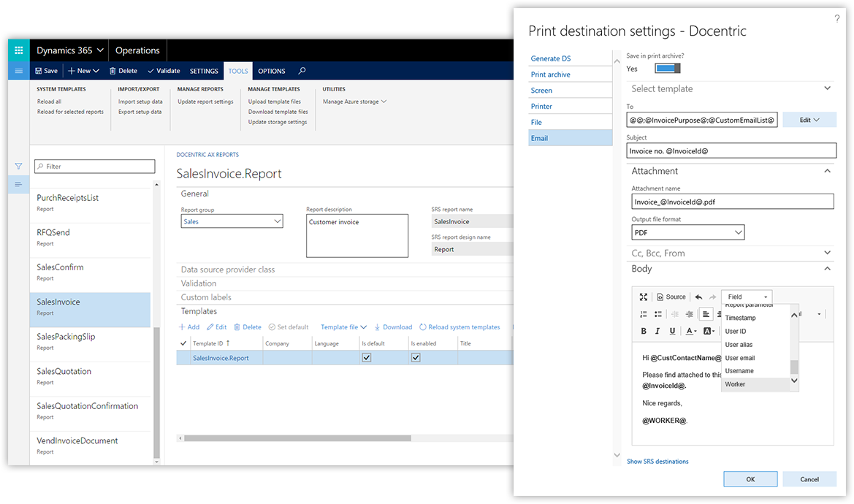Open the New dropdown in the action bar
854x504 pixels.
[83, 71]
